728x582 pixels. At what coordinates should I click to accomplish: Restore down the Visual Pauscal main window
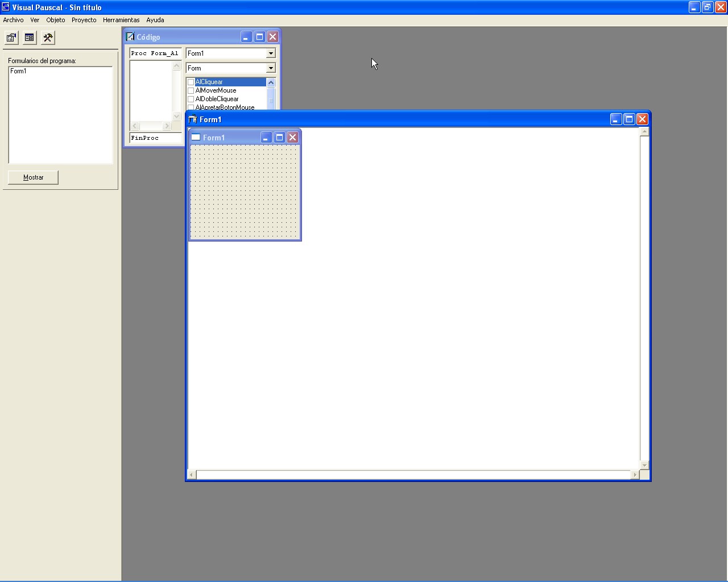pyautogui.click(x=708, y=7)
